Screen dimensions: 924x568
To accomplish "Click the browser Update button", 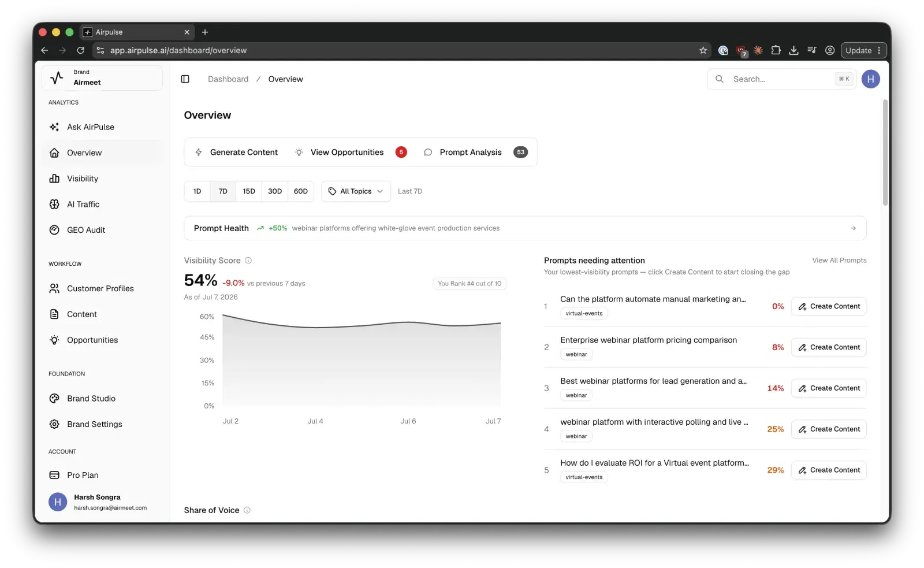I will [863, 50].
